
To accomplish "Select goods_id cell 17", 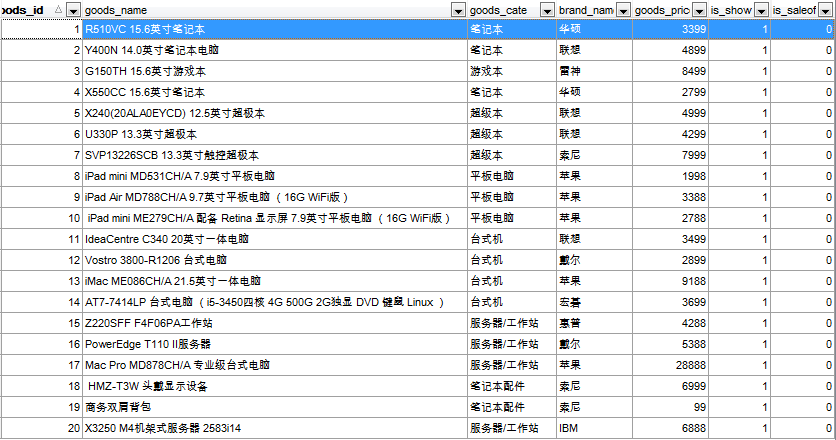I will [42, 365].
